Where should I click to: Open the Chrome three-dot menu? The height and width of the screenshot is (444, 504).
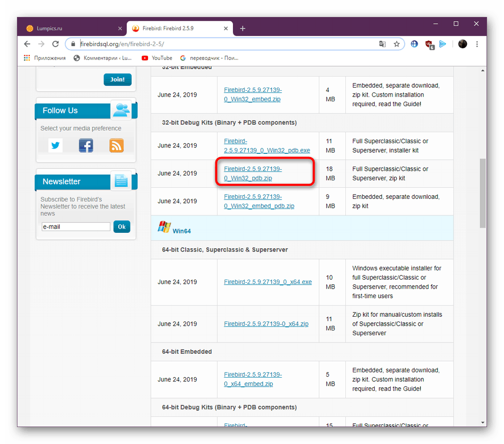(477, 44)
